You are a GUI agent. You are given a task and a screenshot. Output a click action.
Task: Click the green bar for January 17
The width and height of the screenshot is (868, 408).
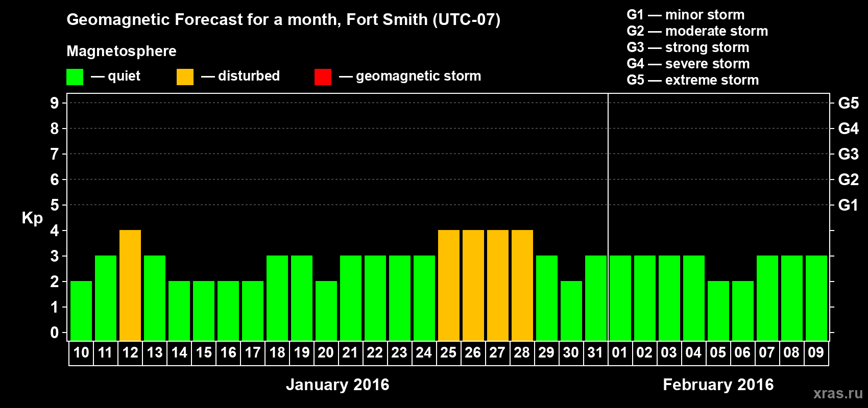point(253,311)
